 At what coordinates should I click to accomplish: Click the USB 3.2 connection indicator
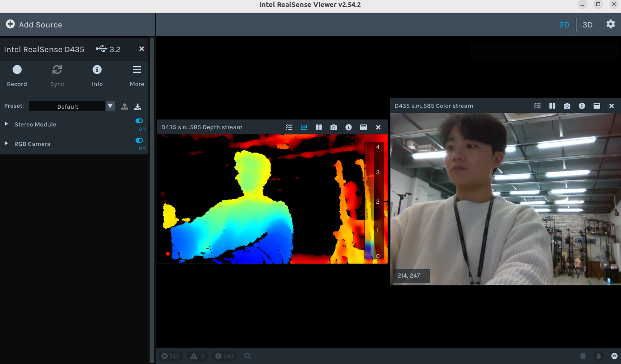pos(108,49)
